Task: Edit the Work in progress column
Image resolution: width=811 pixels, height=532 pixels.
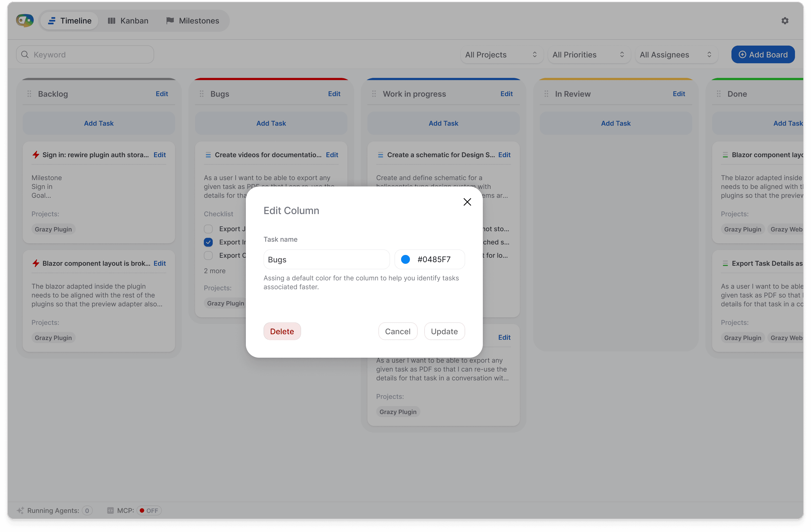Action: point(507,94)
